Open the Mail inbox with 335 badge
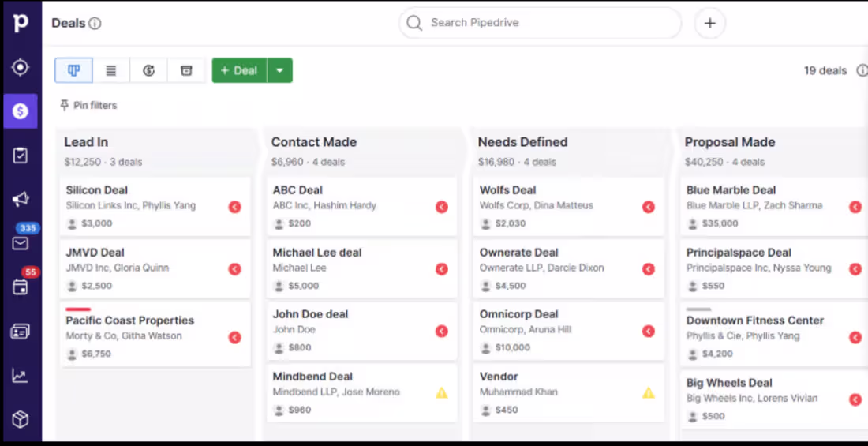This screenshot has height=446, width=868. click(20, 242)
